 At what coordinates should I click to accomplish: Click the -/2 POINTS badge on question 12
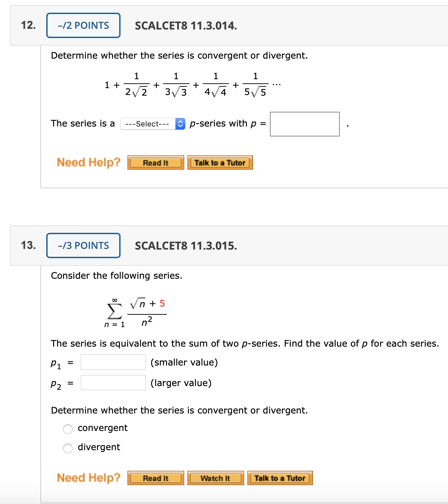[83, 25]
